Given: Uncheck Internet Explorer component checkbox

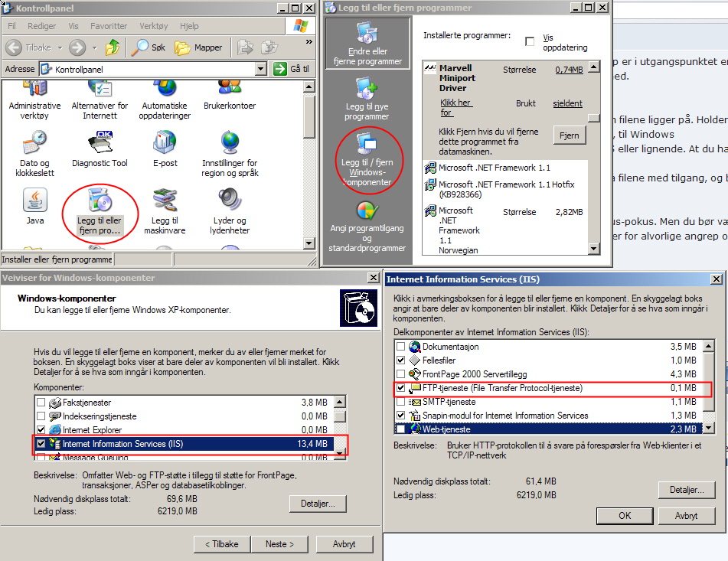Looking at the screenshot, I should pos(41,429).
